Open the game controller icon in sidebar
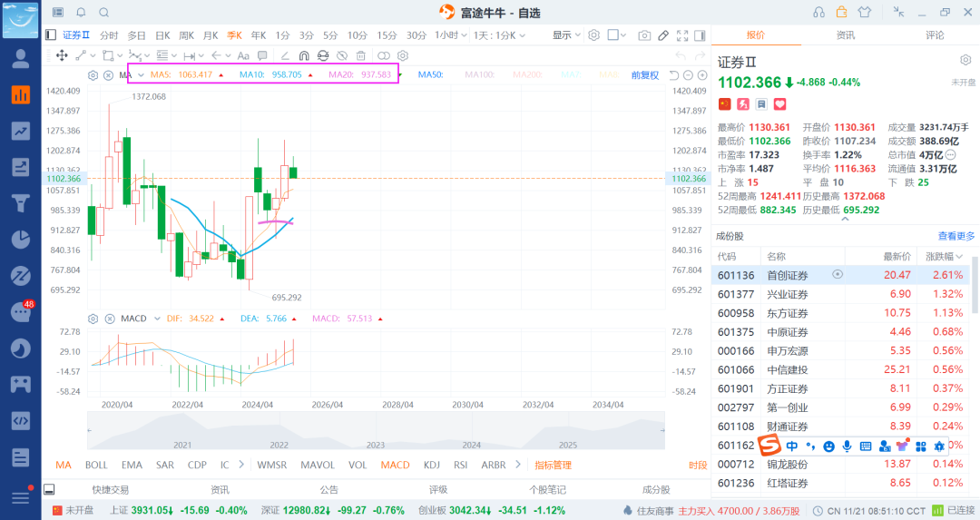 point(21,384)
